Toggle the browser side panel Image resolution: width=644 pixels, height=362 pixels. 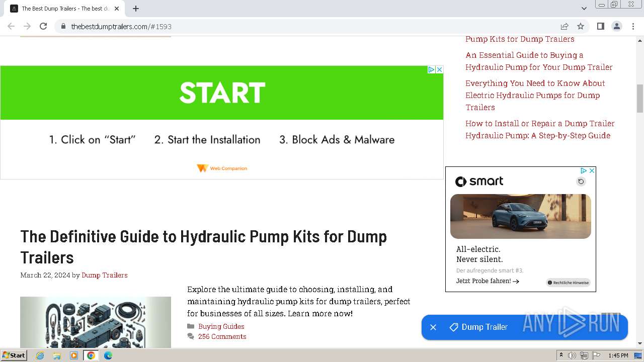coord(600,26)
